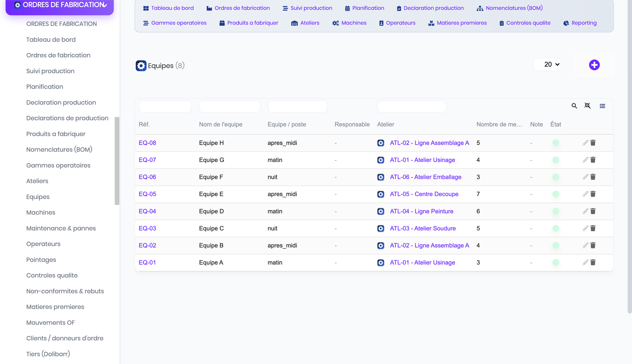Delete Equipe F using trash icon
The image size is (632, 364).
593,177
